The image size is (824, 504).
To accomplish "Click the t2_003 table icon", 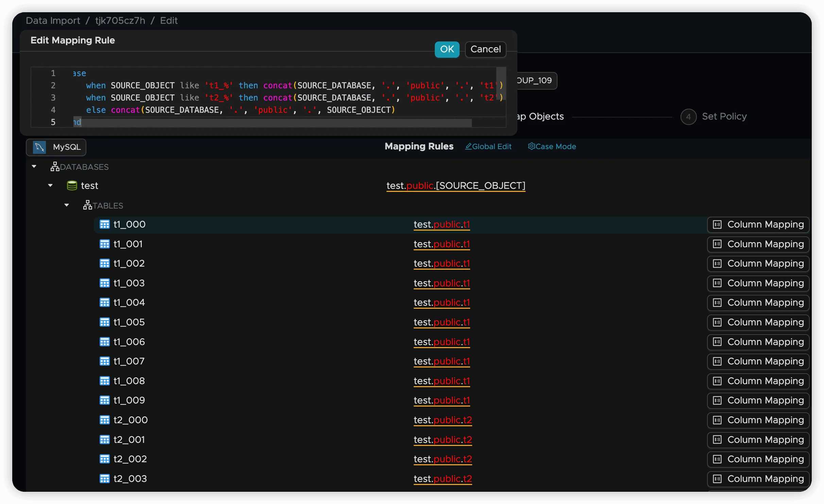I will click(104, 479).
